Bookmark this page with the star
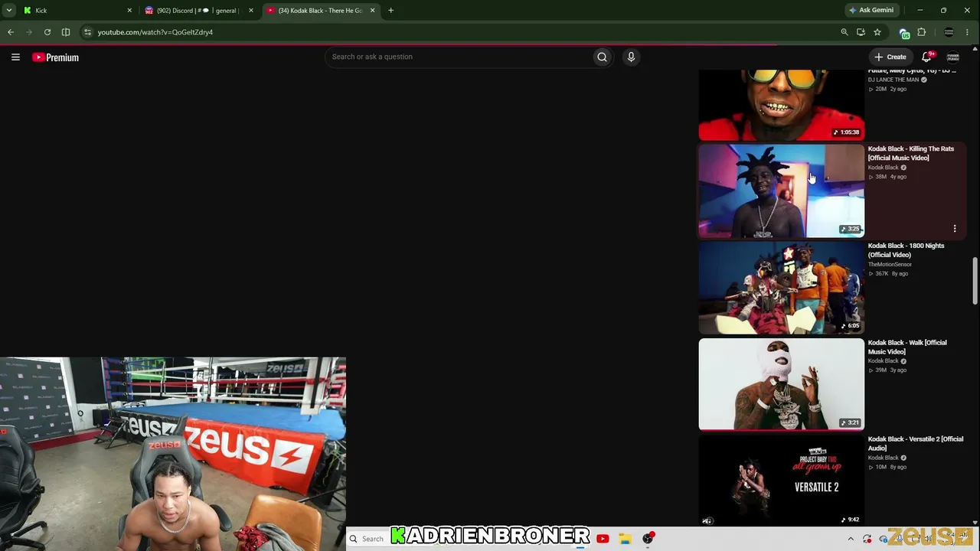Image resolution: width=980 pixels, height=551 pixels. 877,32
